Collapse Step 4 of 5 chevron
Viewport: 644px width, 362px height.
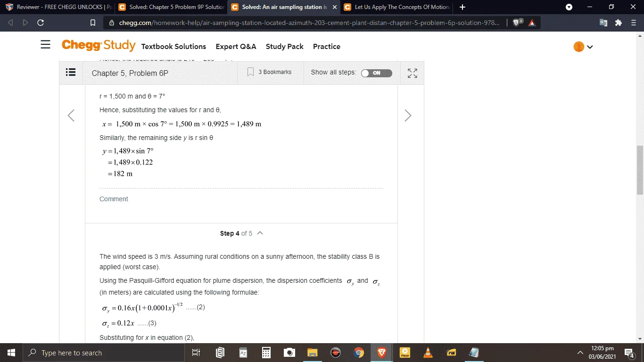[260, 233]
